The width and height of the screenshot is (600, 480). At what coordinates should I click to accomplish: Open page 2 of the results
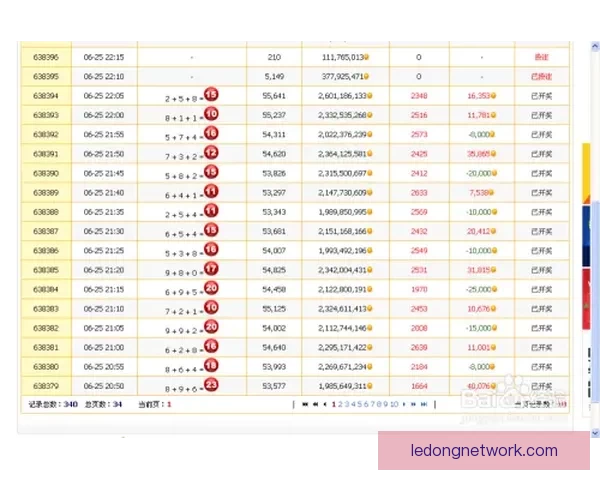coord(340,404)
